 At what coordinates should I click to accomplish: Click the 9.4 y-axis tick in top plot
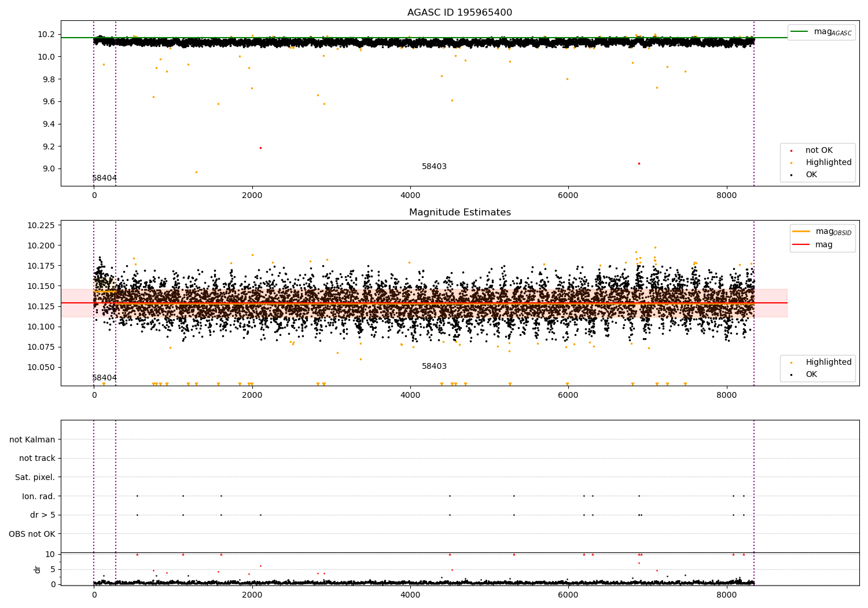tap(49, 124)
